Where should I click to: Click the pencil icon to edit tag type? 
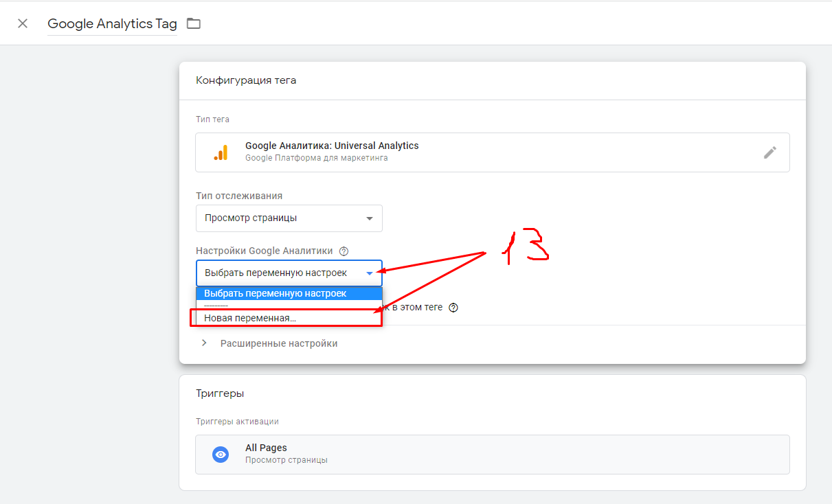(x=770, y=152)
